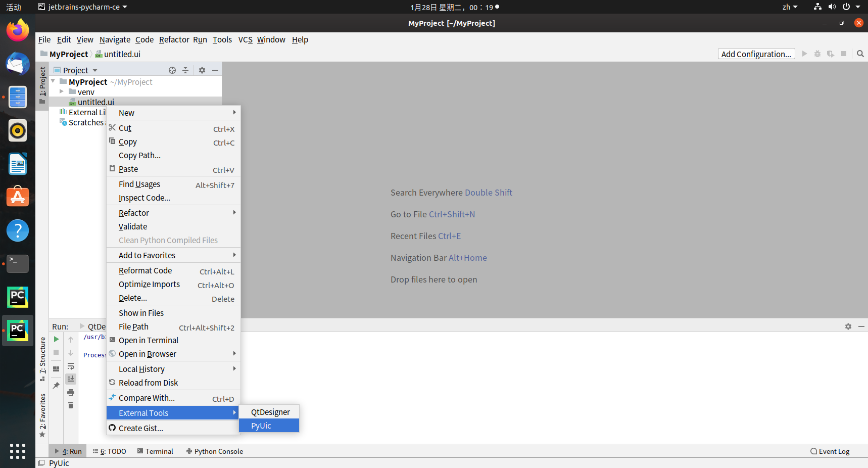The image size is (868, 468).
Task: Click Run with Coverage icon in top toolbar
Action: [831, 54]
